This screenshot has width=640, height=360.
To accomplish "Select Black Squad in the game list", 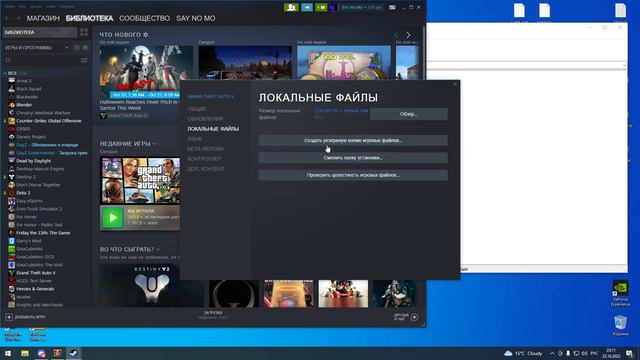I will click(29, 89).
